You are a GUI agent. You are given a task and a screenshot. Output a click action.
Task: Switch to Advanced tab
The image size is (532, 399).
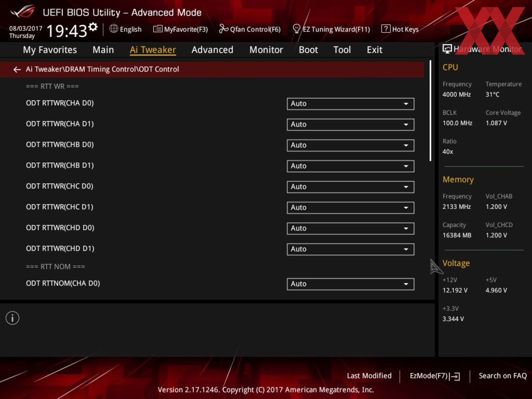point(212,50)
